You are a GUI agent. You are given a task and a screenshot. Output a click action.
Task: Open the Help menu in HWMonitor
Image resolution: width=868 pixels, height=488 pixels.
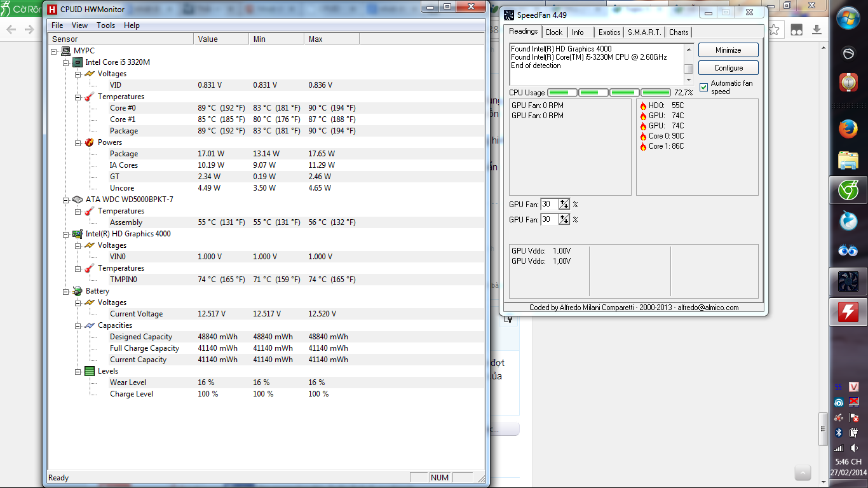pyautogui.click(x=132, y=25)
